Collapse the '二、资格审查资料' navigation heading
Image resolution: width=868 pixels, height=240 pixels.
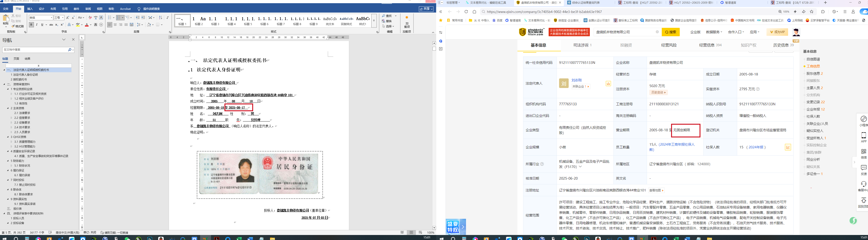pos(4,84)
